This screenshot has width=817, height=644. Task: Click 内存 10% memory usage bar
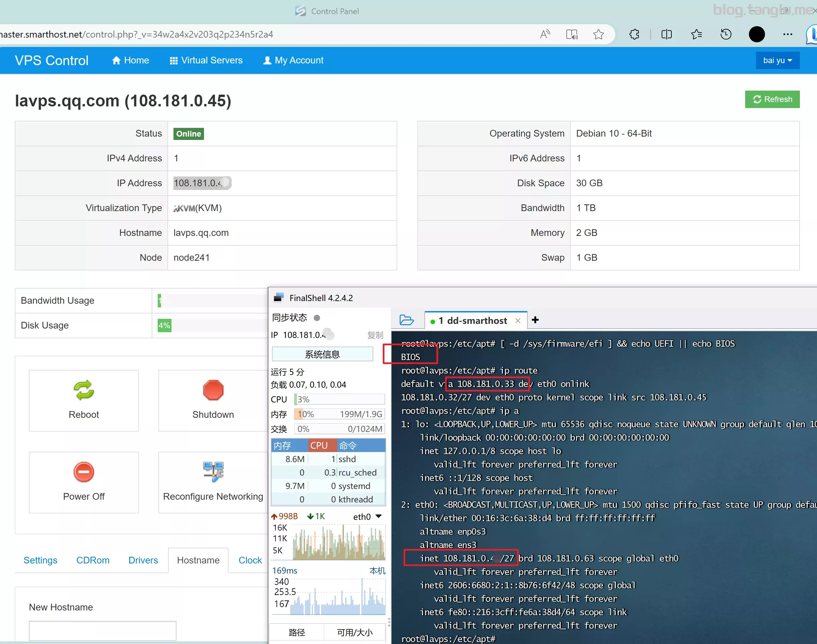[x=339, y=414]
